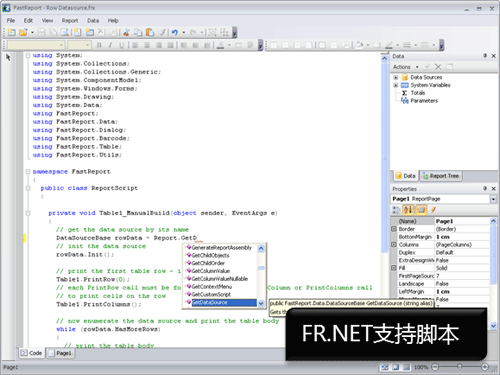Select the Totals item in Data tree
Viewport: 500px width, 375px height.
pyautogui.click(x=418, y=93)
